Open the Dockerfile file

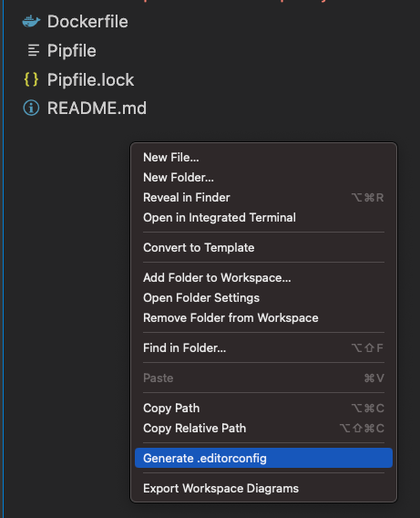tap(87, 22)
